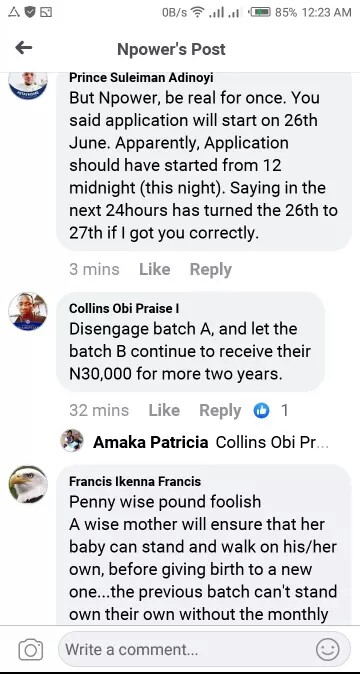The height and width of the screenshot is (674, 360).
Task: Open Prince Suleiman Adinoyi name link
Action: (141, 78)
